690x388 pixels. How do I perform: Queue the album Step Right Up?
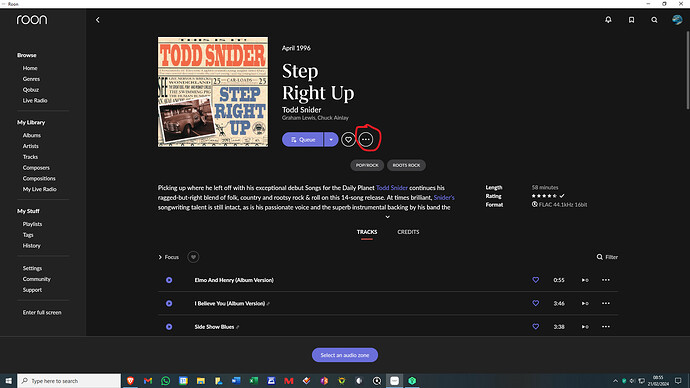click(x=302, y=139)
